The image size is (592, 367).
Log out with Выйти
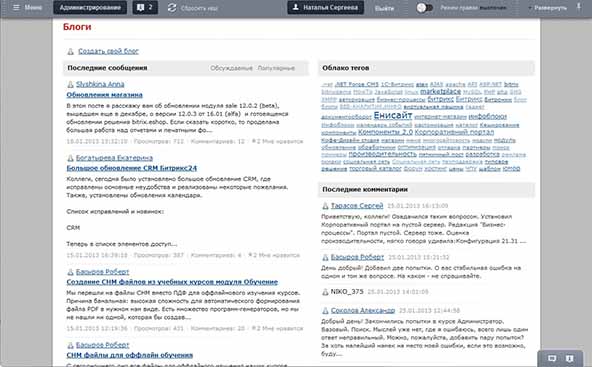coord(384,8)
